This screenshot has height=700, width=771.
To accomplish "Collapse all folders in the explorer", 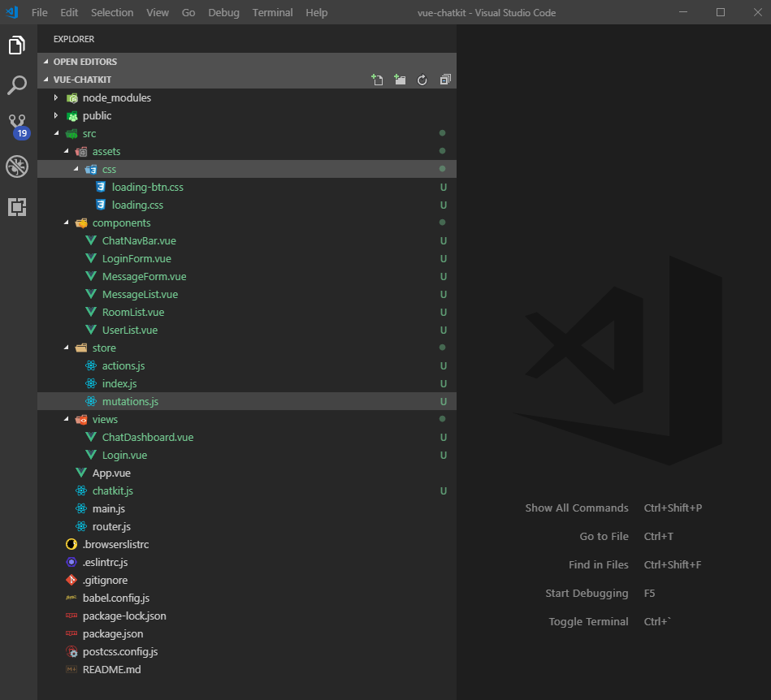I will coord(444,79).
